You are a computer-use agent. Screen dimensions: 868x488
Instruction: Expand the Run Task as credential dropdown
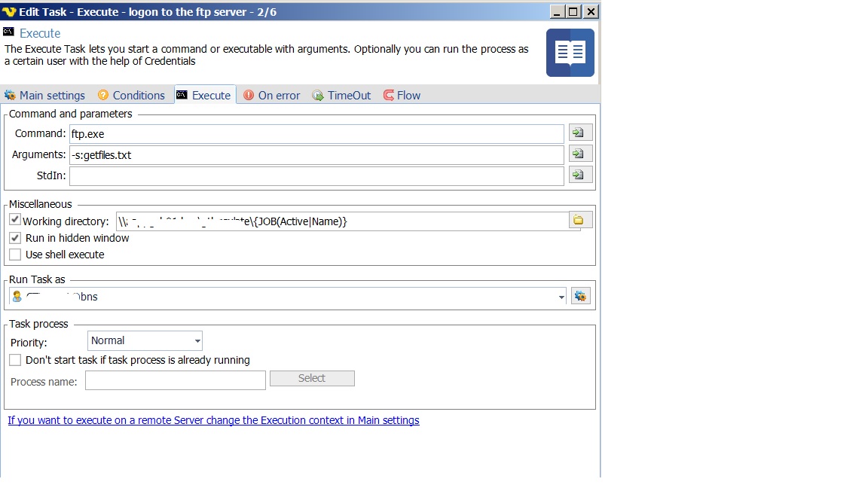[561, 297]
